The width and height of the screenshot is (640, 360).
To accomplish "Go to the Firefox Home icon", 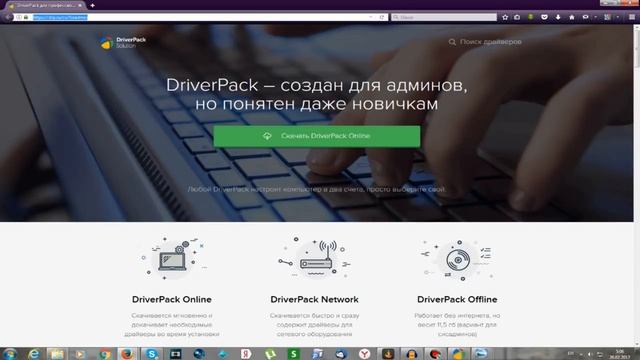I will (572, 17).
